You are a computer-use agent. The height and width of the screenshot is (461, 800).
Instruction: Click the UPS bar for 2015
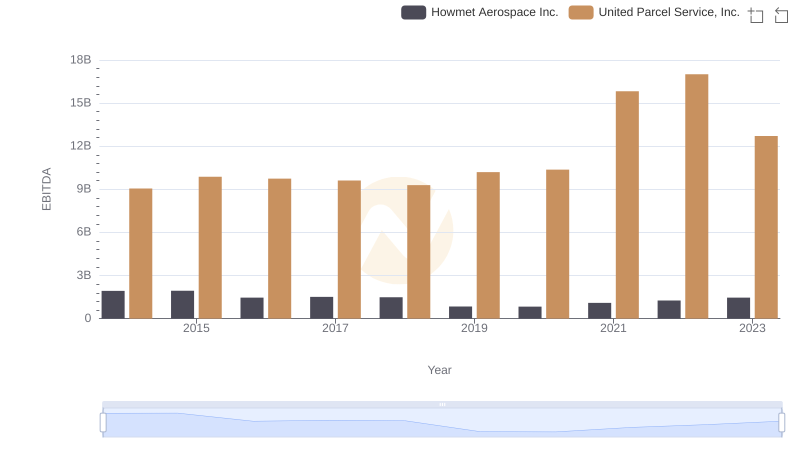pos(210,248)
